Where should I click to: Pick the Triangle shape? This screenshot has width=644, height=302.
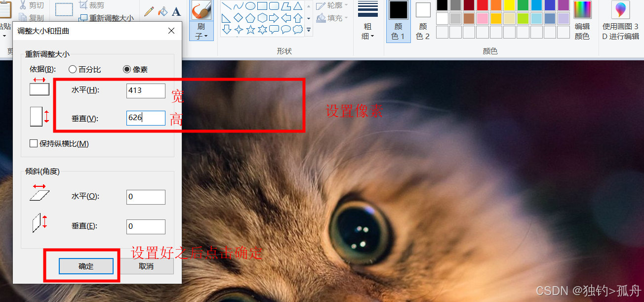[298, 6]
